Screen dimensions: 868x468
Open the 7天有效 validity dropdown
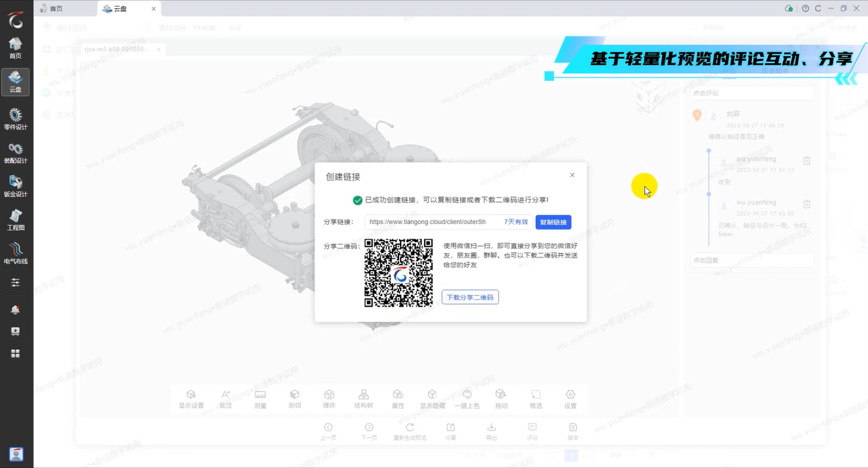point(516,222)
